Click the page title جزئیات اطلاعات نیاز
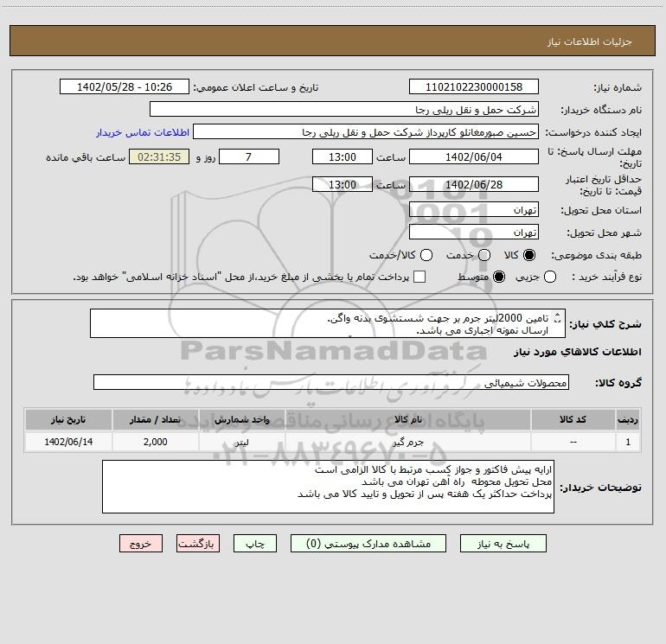The image size is (666, 644). 590,41
